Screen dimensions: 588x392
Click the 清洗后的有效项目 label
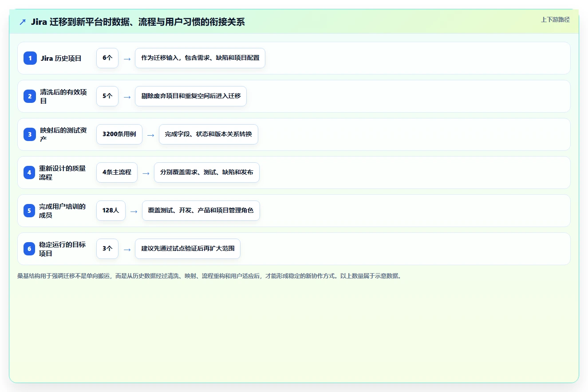[x=63, y=96]
